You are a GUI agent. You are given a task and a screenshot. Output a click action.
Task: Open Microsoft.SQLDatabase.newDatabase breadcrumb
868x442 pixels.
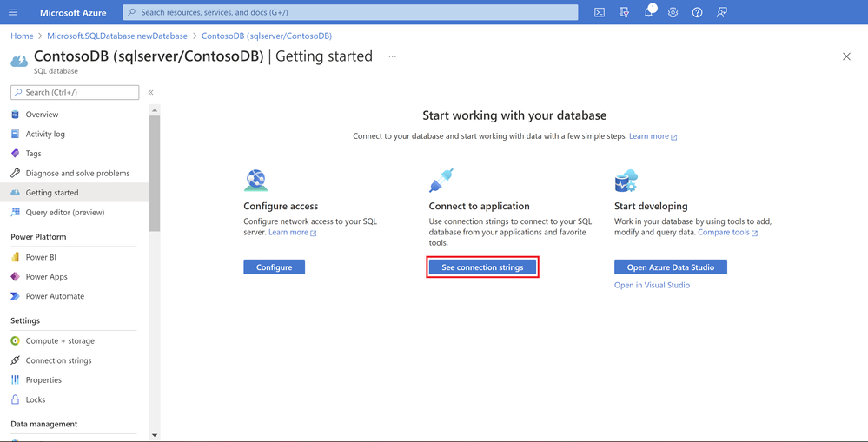117,36
